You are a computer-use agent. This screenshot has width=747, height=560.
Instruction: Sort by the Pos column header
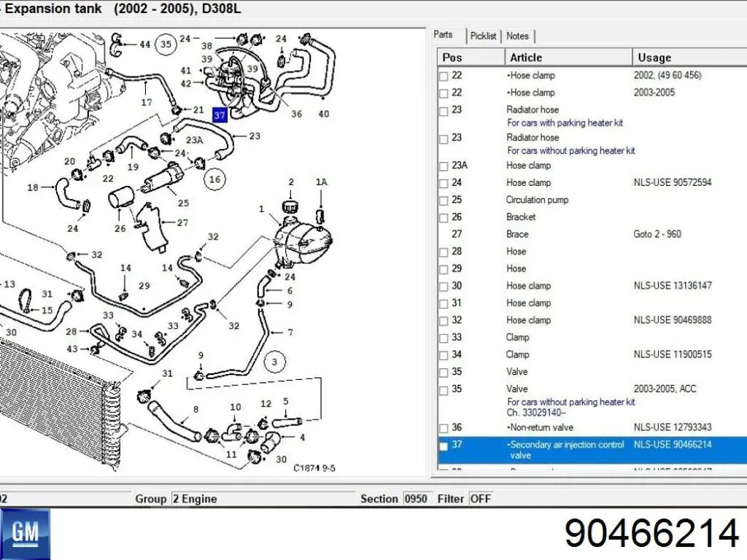(x=471, y=58)
